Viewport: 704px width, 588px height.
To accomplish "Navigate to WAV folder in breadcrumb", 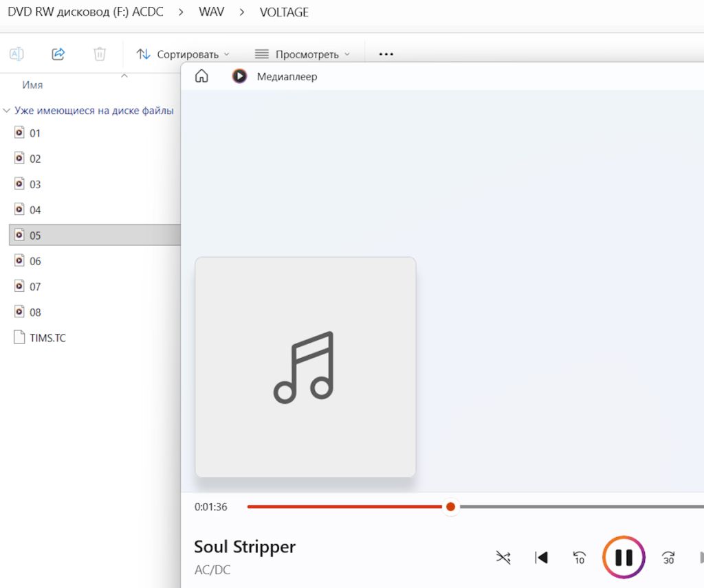I will (x=212, y=12).
